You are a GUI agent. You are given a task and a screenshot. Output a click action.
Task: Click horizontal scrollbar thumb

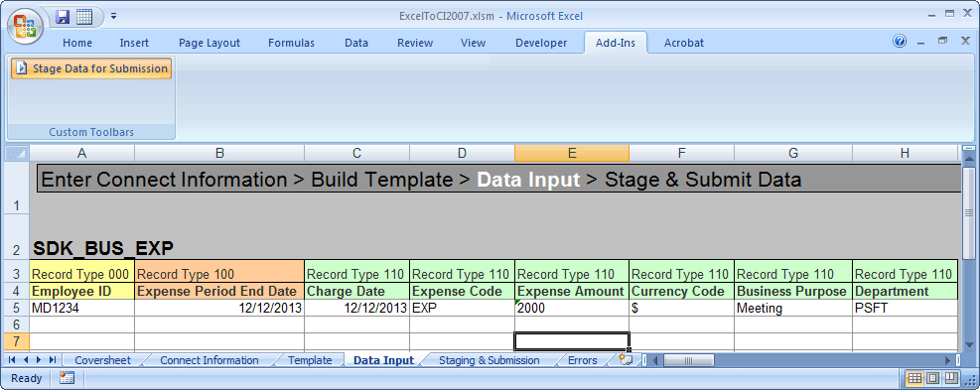pos(688,360)
